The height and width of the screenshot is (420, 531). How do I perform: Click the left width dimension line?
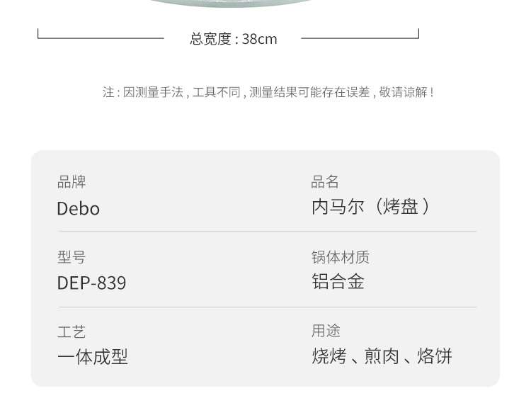(x=101, y=38)
